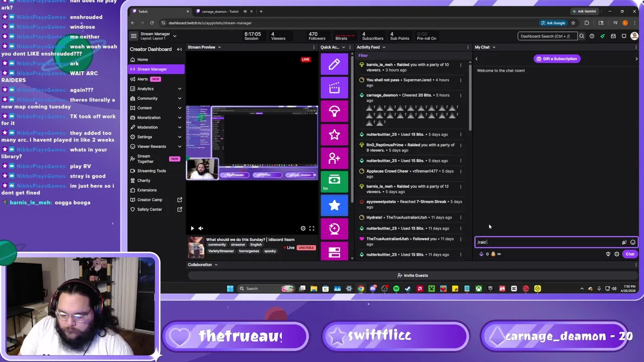Screen dimensions: 644x362
Task: Play the stream preview
Action: point(192,228)
